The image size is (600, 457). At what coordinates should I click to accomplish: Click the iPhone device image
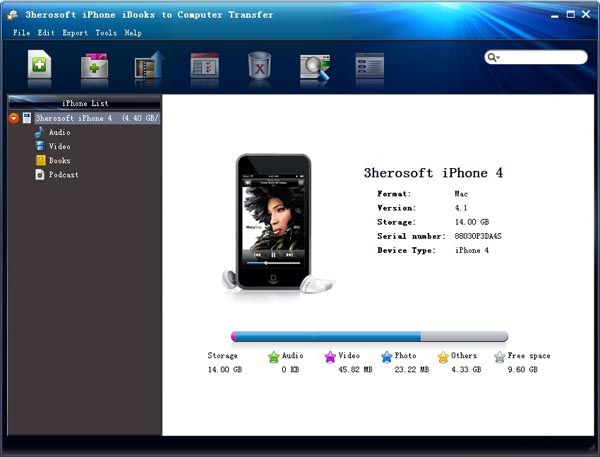(274, 221)
